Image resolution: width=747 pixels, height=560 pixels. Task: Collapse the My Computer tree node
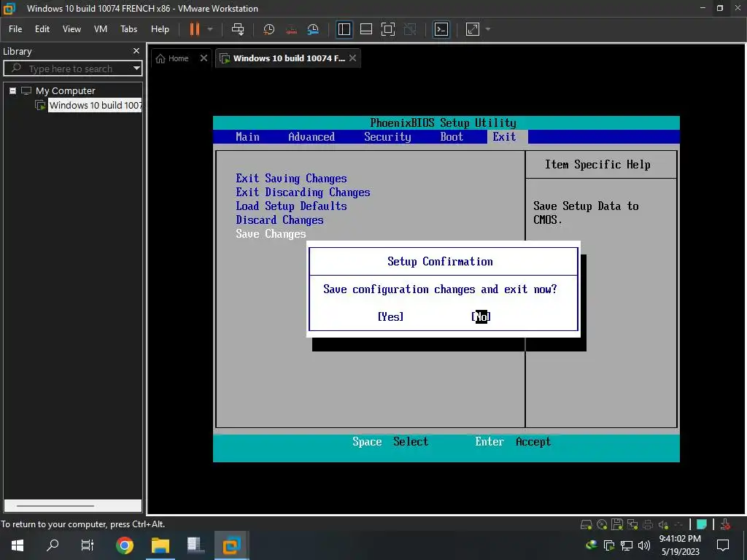point(13,90)
